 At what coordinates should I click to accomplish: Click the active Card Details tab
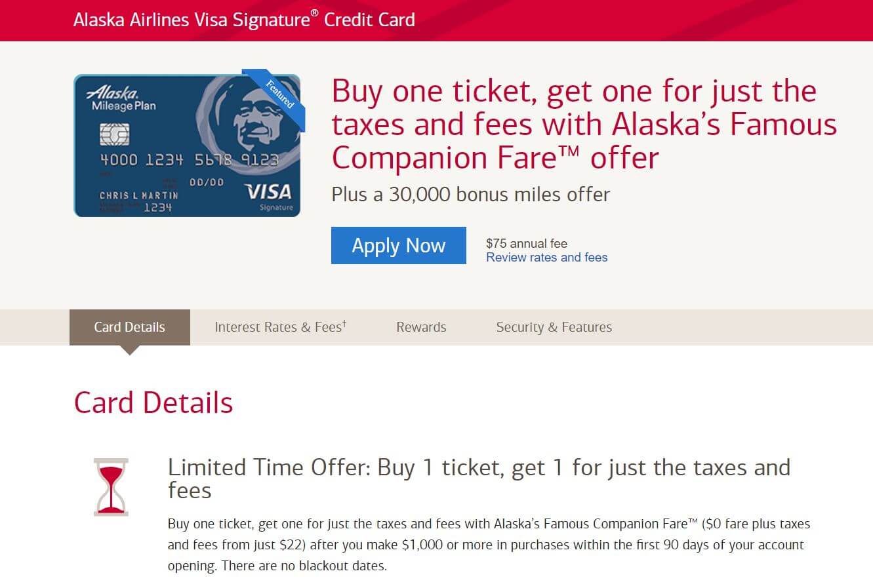pyautogui.click(x=129, y=326)
